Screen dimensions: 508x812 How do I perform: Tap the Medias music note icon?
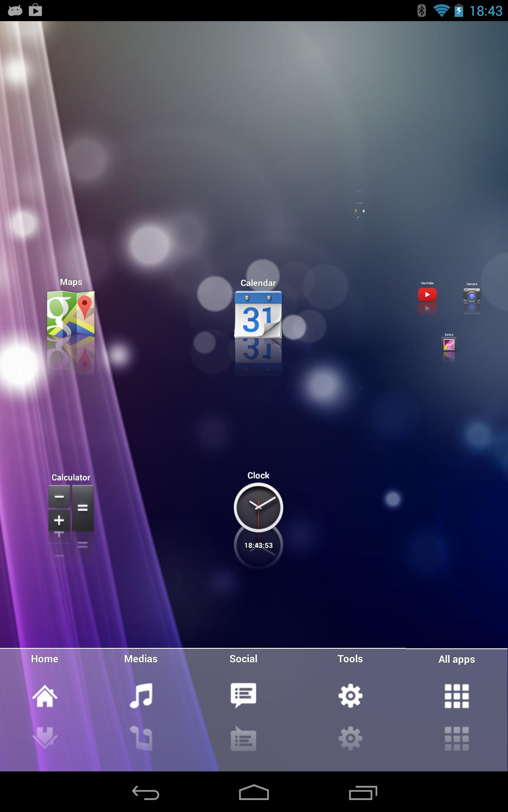click(x=141, y=696)
